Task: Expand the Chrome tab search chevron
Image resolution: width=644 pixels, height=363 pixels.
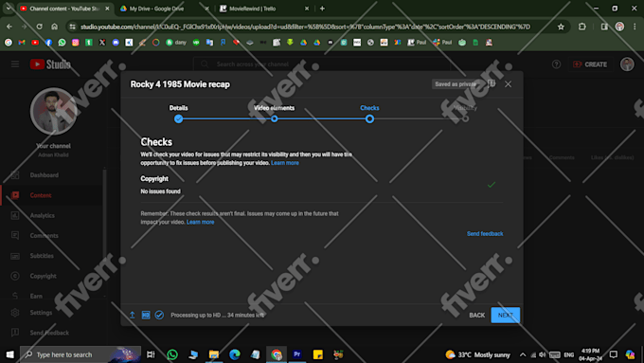Action: pos(9,9)
